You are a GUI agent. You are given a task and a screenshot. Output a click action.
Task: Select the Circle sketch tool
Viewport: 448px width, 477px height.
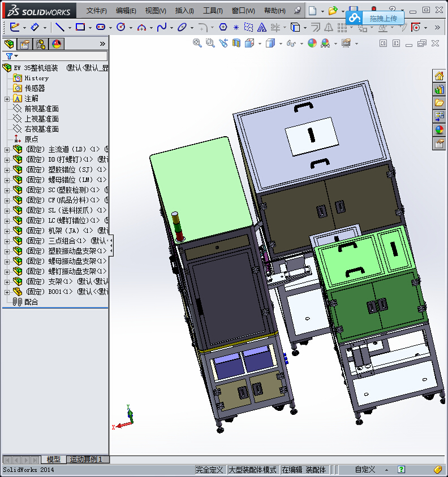point(121,27)
